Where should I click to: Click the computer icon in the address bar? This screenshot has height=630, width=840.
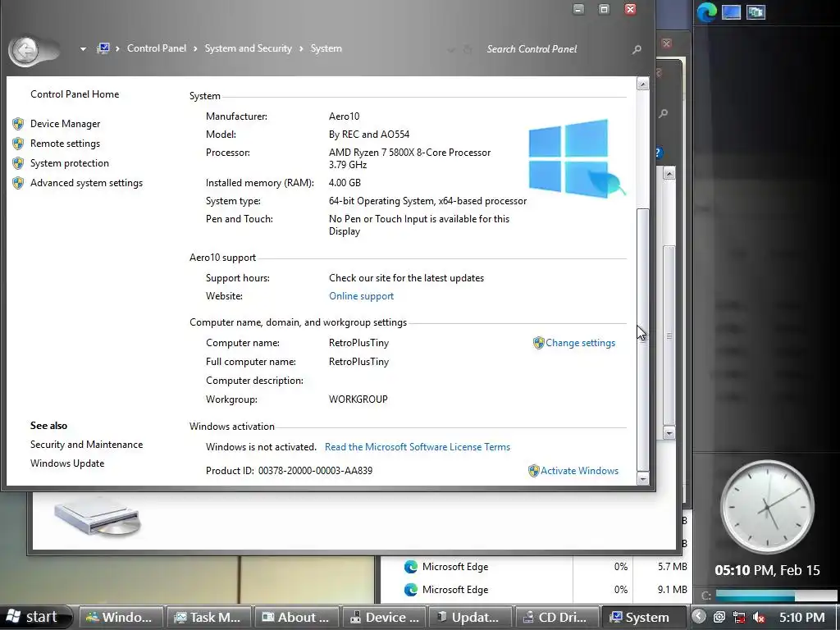pos(103,48)
